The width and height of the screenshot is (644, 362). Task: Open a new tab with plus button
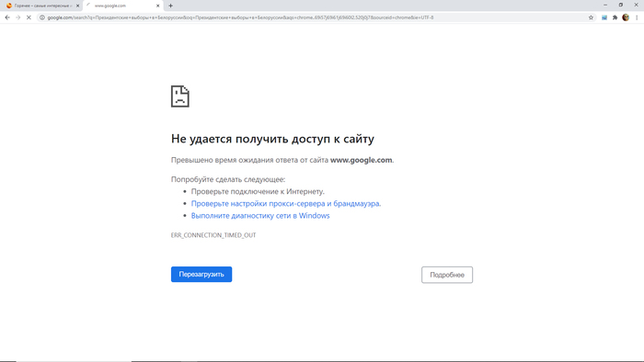point(170,6)
